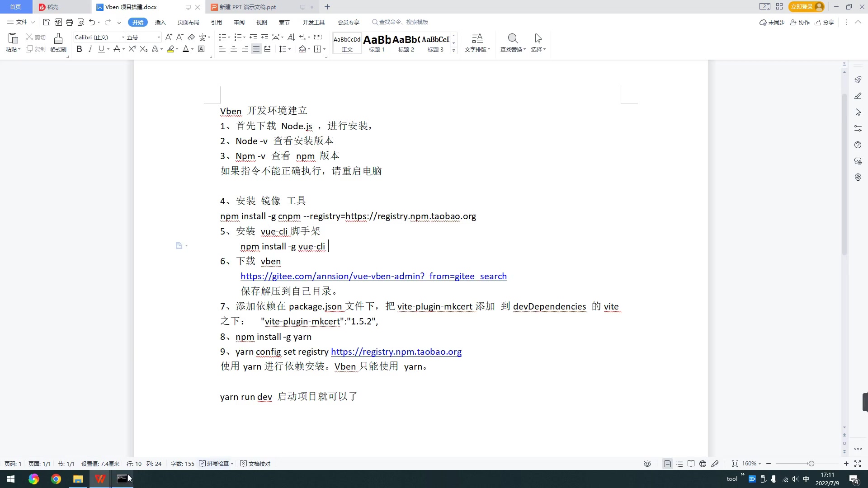
Task: Open the gitee vue-vben-admin hyperlink
Action: 373,276
